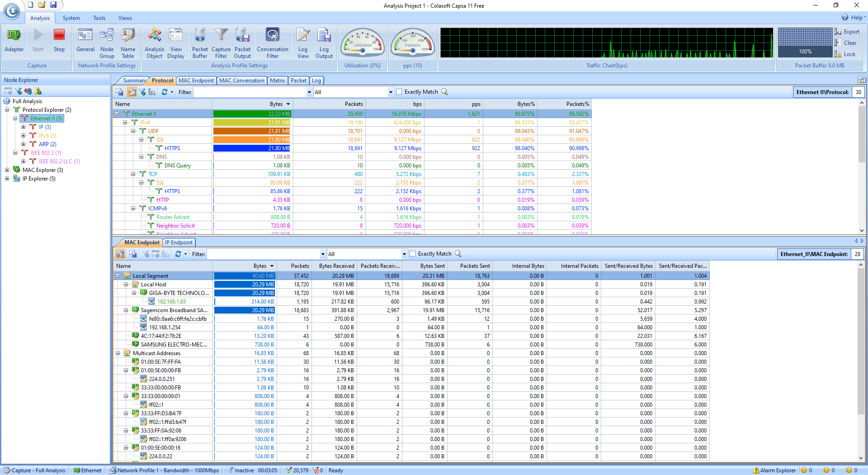Open the Capture Filter tool
The width and height of the screenshot is (868, 475).
pos(221,43)
